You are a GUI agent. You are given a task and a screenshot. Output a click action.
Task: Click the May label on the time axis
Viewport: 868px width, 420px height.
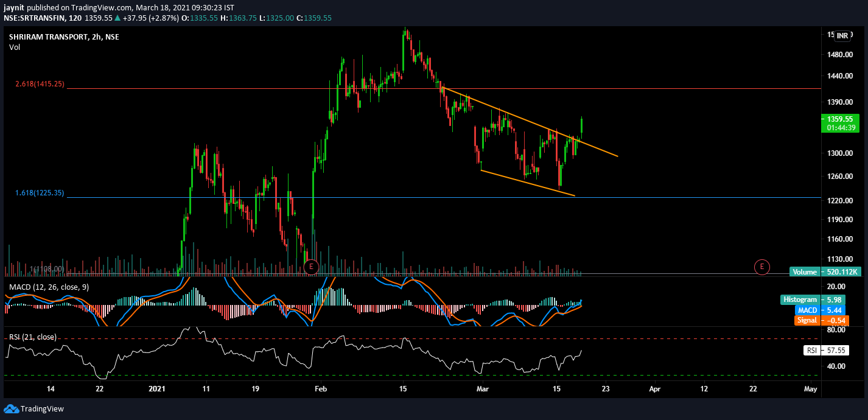[x=810, y=388]
